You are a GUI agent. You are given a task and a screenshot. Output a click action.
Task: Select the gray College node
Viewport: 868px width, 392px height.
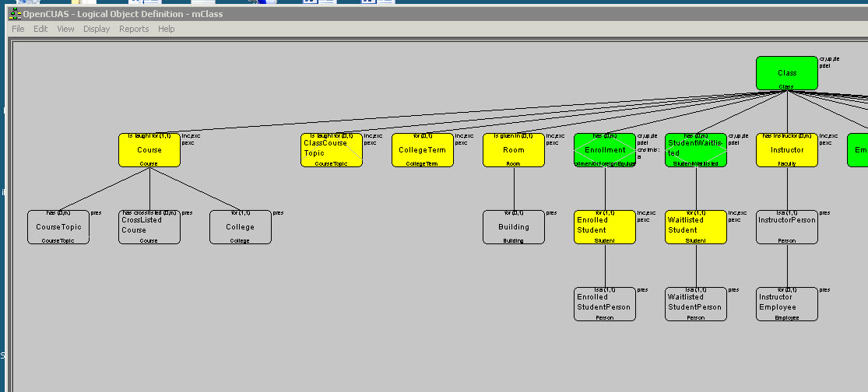click(x=241, y=226)
